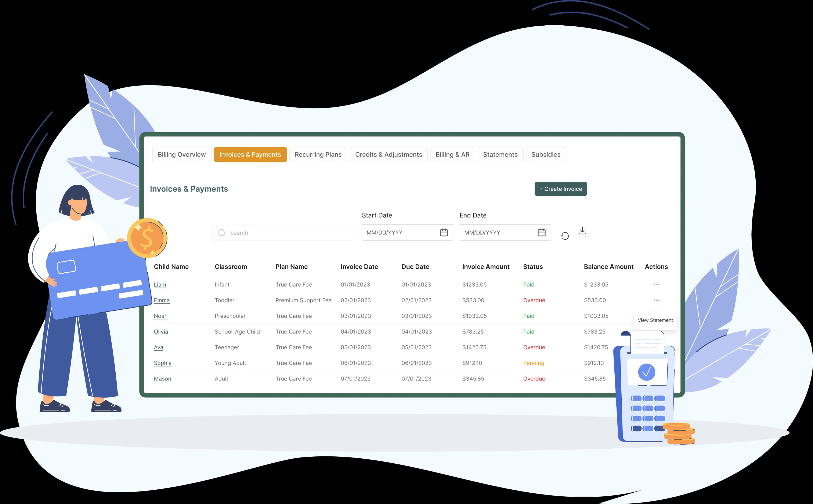The width and height of the screenshot is (813, 504).
Task: Click the plus icon on Create Invoice
Action: tap(541, 189)
